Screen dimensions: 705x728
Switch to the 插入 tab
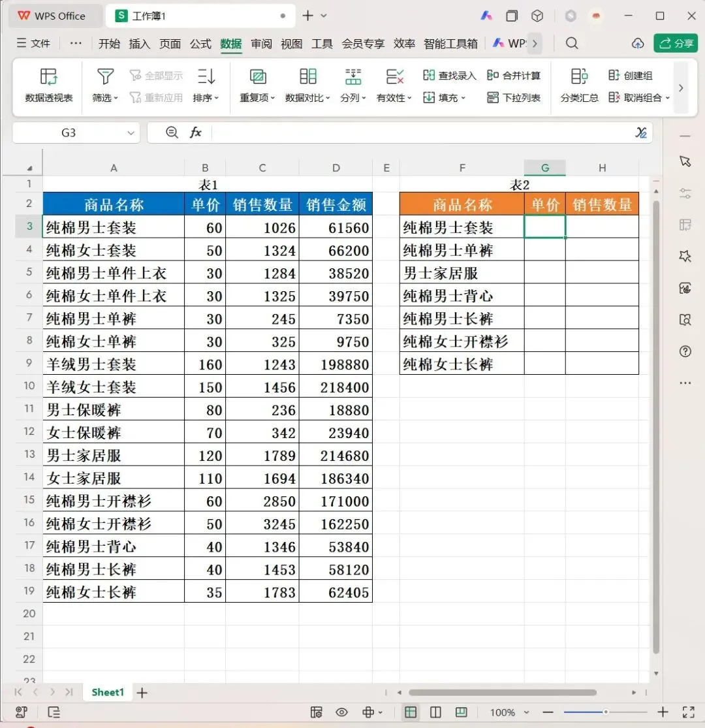click(x=139, y=44)
